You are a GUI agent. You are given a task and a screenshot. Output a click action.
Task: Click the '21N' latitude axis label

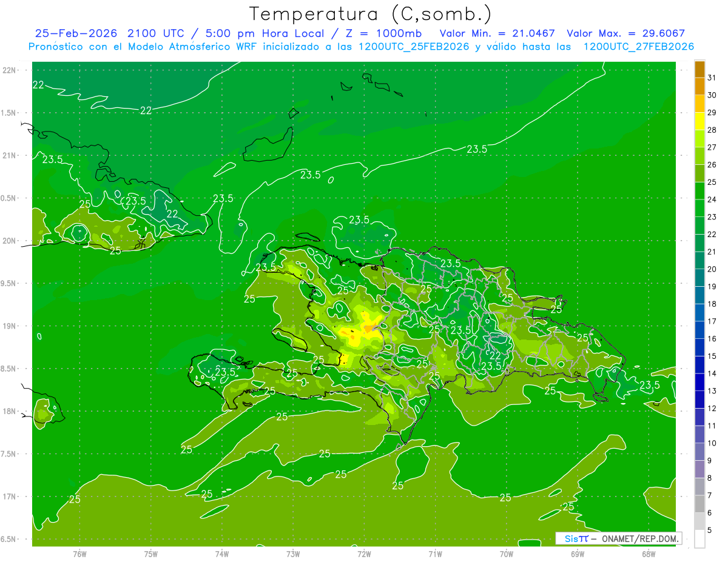tap(10, 156)
